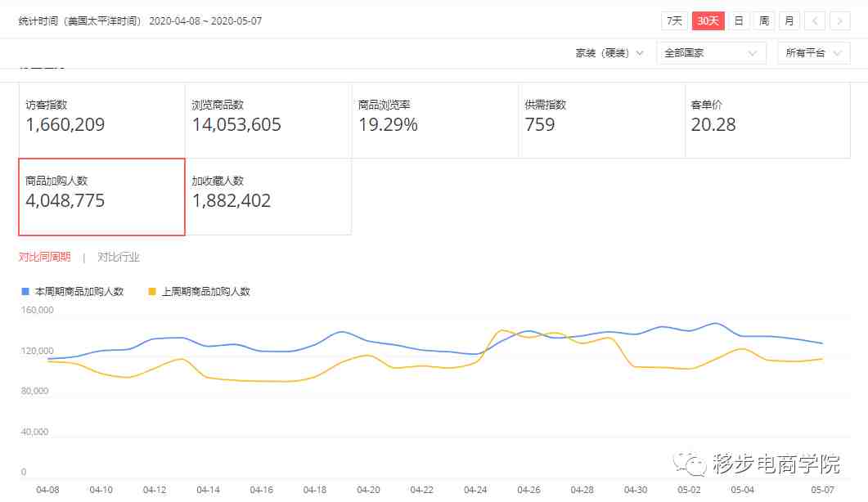Select the 商品浏览率 metric card
Screen dimensions: 868x502
tap(435, 121)
